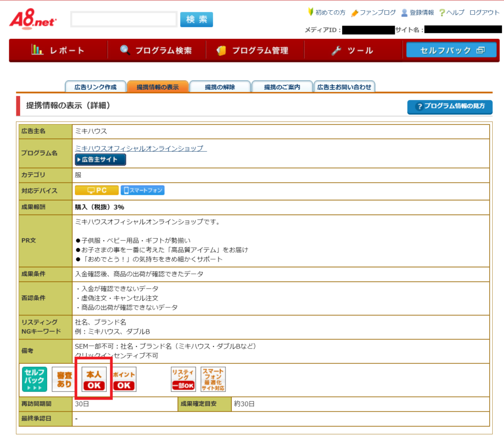Open 広告主お問い合わせ tab

pyautogui.click(x=344, y=87)
